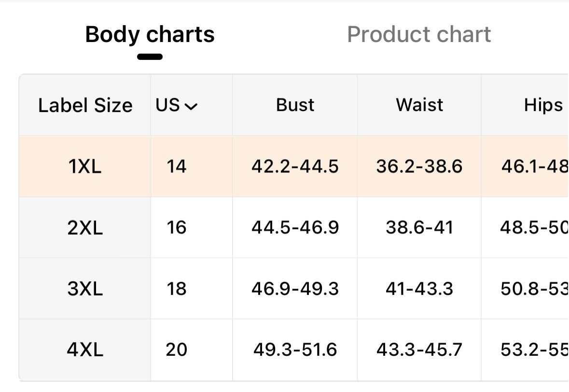Click the US label in header

click(167, 105)
